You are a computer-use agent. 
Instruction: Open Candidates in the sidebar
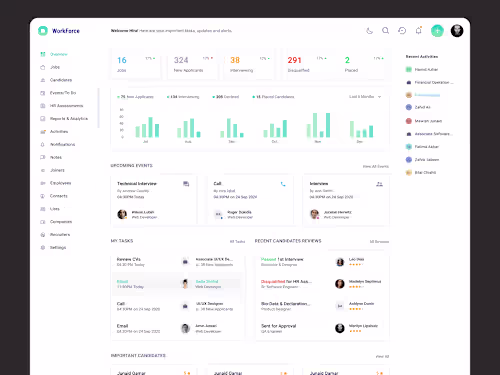(x=61, y=80)
